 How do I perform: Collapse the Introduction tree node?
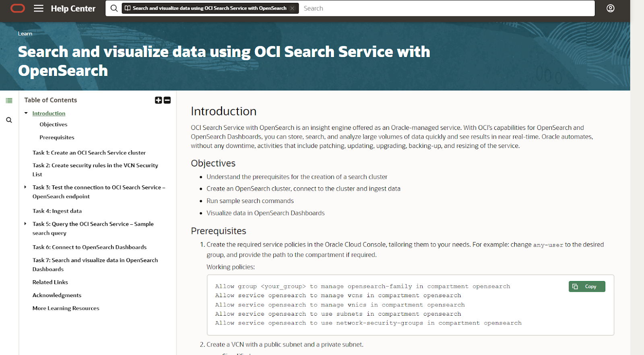(x=26, y=113)
